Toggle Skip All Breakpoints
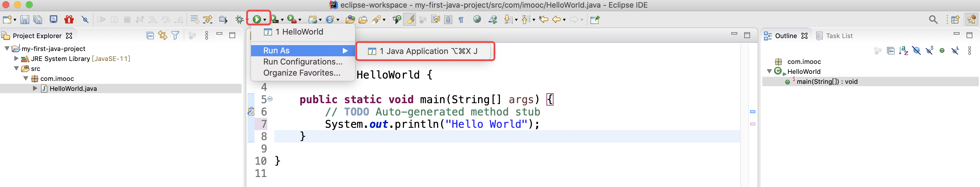Screen dimensions: 980x187 tap(85, 19)
